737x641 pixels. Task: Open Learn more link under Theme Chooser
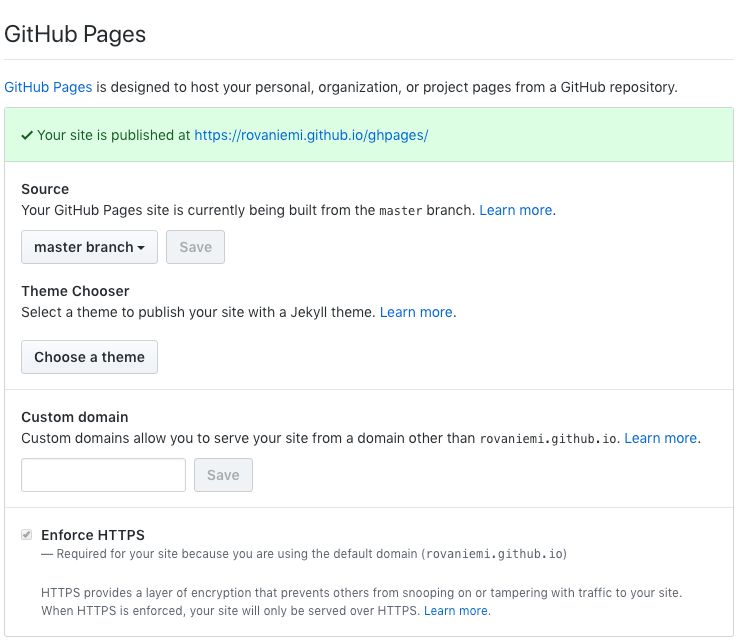pos(416,312)
